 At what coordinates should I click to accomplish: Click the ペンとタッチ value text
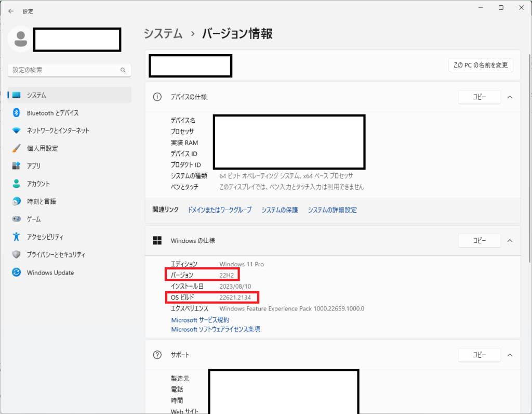[291, 187]
